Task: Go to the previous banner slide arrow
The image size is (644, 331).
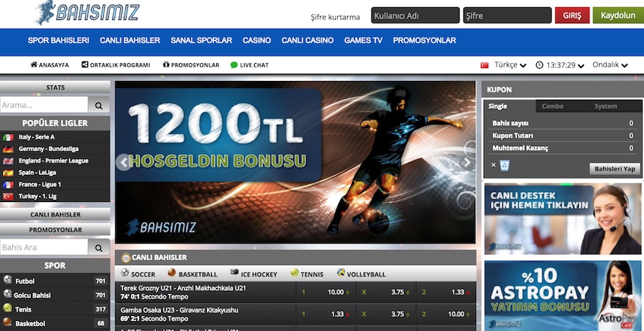Action: [124, 162]
